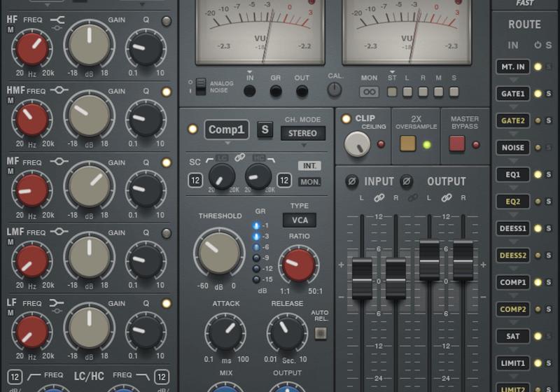Click the sidechain MON. button

309,182
